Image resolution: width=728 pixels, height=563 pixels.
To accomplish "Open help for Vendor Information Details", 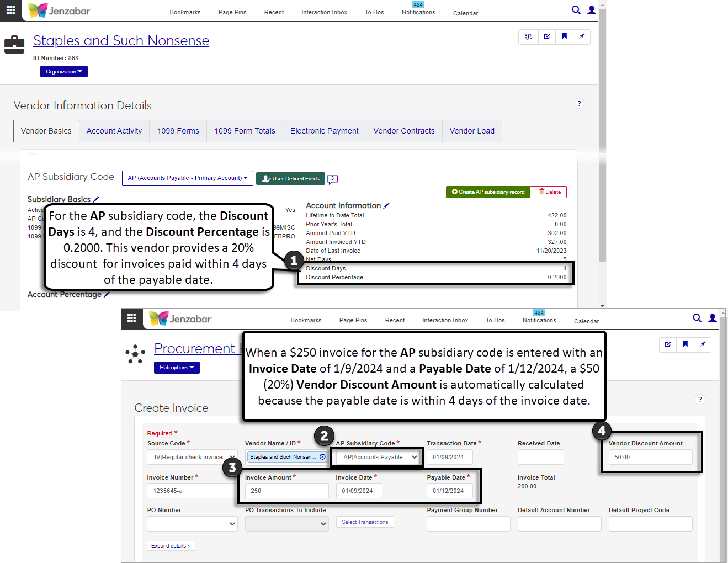I will [x=579, y=104].
